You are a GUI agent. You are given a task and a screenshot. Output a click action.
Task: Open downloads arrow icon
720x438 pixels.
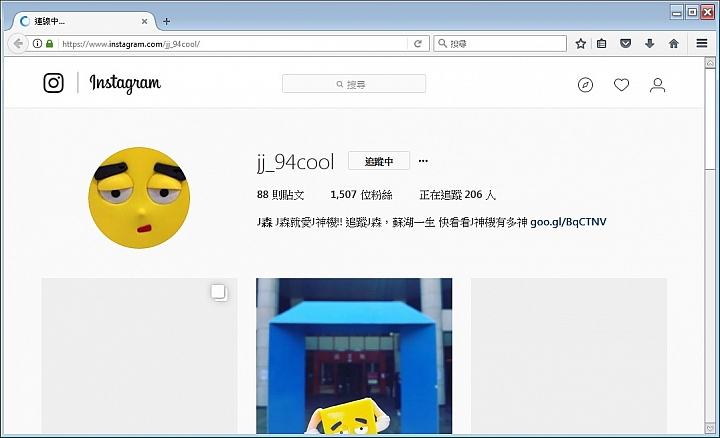649,44
